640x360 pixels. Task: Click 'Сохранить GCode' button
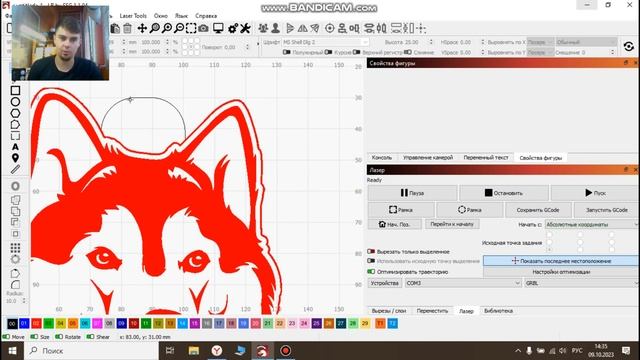(538, 210)
